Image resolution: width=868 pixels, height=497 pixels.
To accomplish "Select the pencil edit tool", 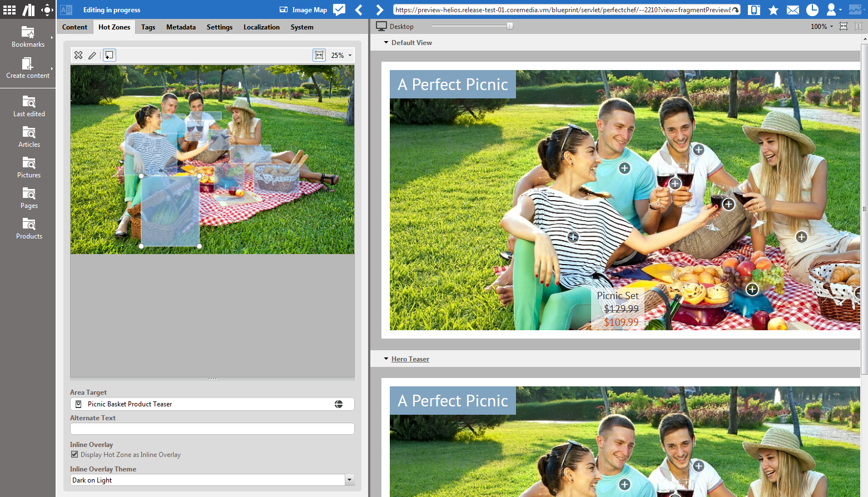I will (92, 55).
